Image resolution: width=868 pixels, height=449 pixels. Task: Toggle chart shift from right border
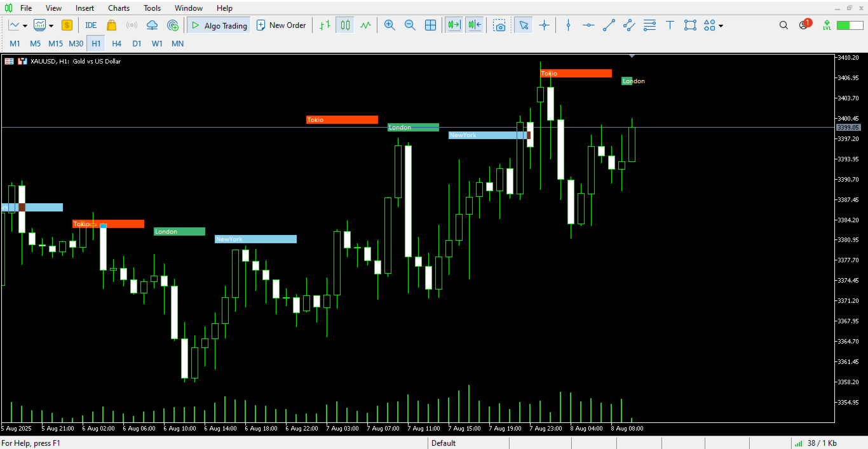[474, 25]
